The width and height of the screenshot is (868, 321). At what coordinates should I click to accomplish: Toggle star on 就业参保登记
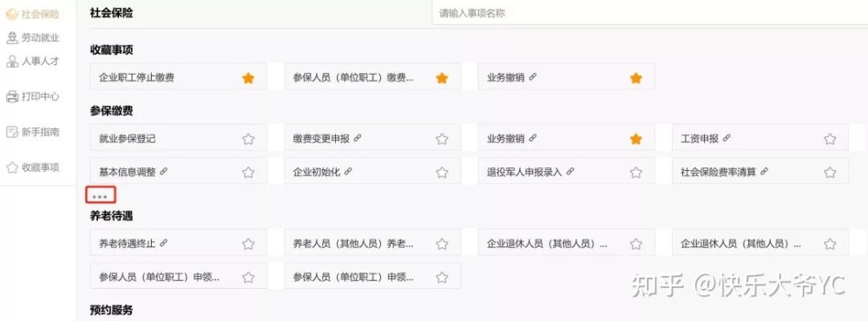(x=248, y=139)
